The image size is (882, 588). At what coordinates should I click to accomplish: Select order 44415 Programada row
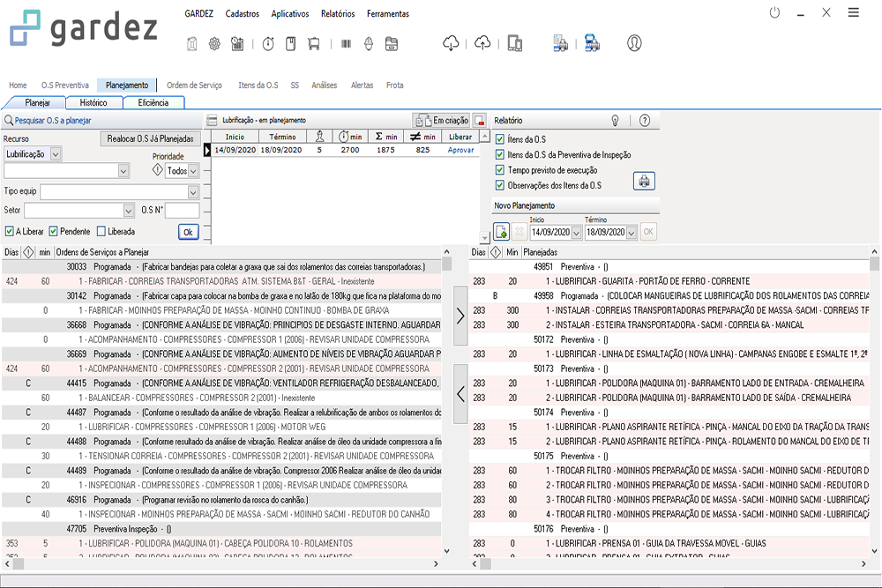[x=221, y=383]
